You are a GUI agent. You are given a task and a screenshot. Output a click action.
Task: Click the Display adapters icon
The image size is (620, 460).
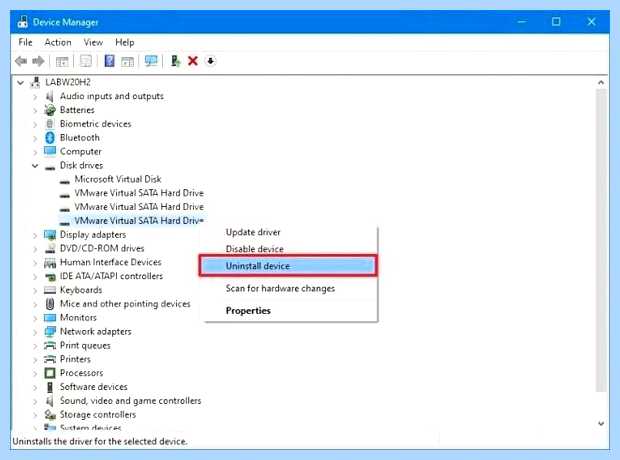[x=50, y=235]
